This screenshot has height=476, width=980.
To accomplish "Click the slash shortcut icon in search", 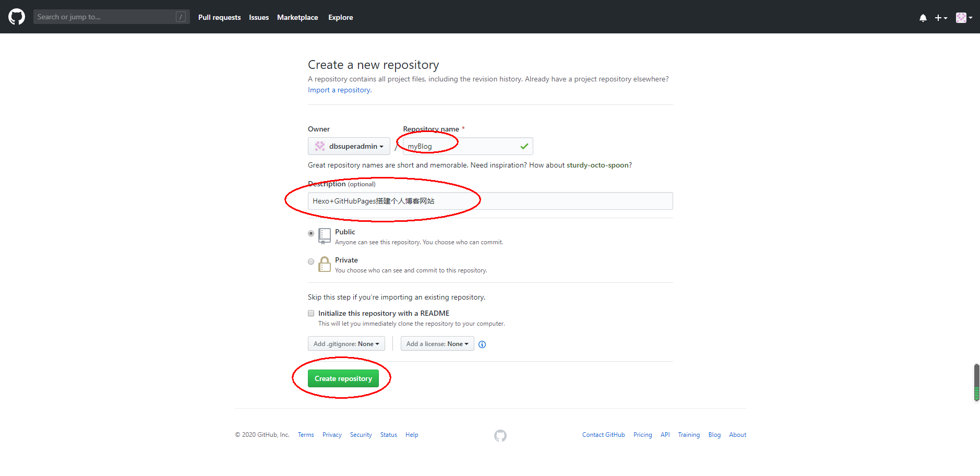I will tap(181, 17).
